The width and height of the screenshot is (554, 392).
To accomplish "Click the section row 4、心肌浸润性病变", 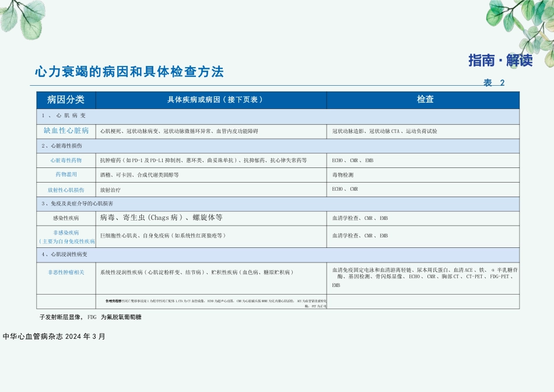I will [x=278, y=254].
